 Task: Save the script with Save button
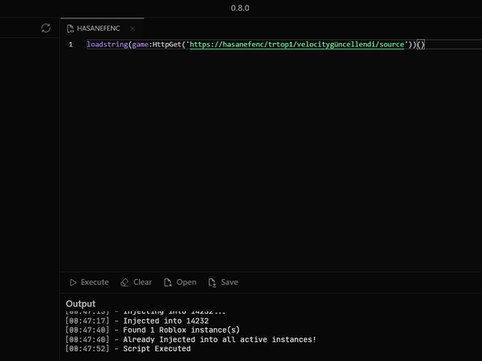[223, 282]
